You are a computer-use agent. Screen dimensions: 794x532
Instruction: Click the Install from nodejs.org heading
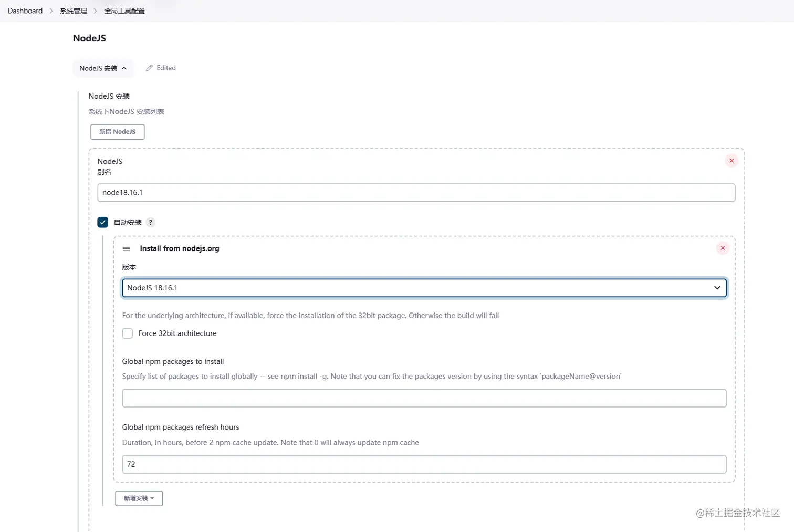click(180, 248)
